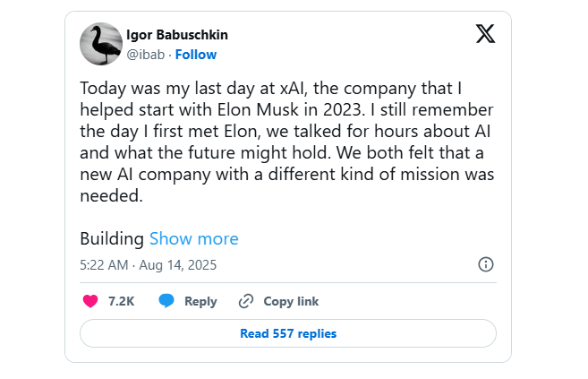Click the chain link copy icon
The width and height of the screenshot is (588, 379).
pos(246,301)
